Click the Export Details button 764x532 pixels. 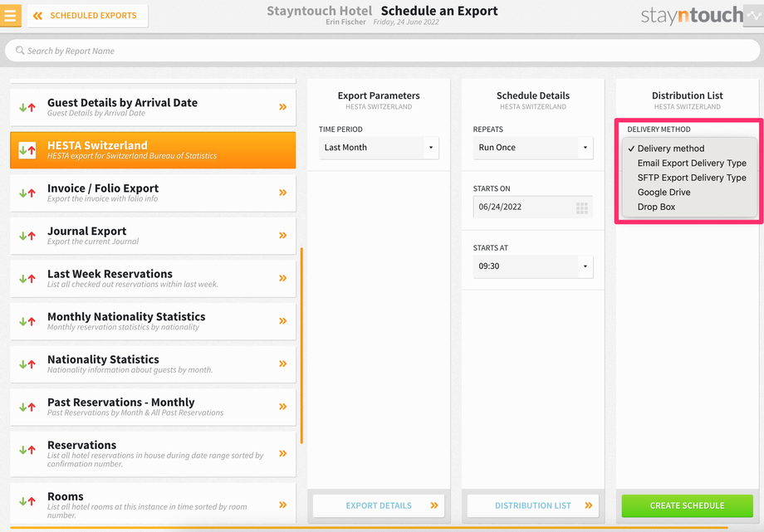[x=379, y=505]
